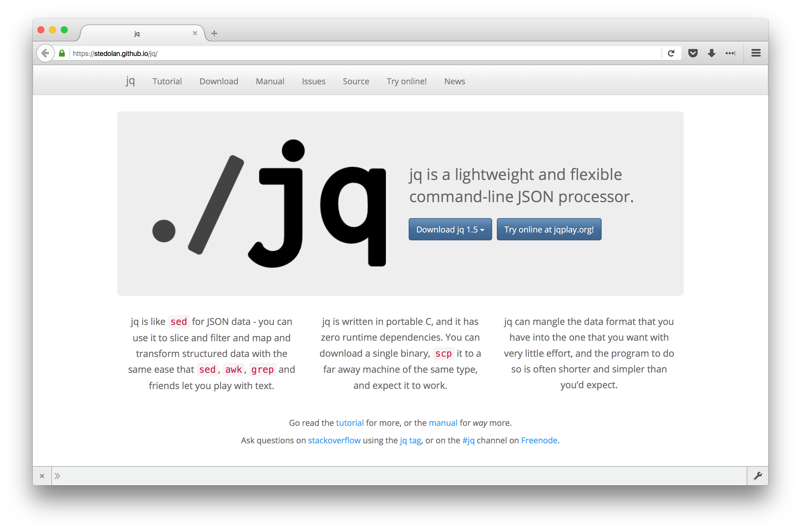
Task: Follow the stackoverflow link
Action: click(334, 440)
